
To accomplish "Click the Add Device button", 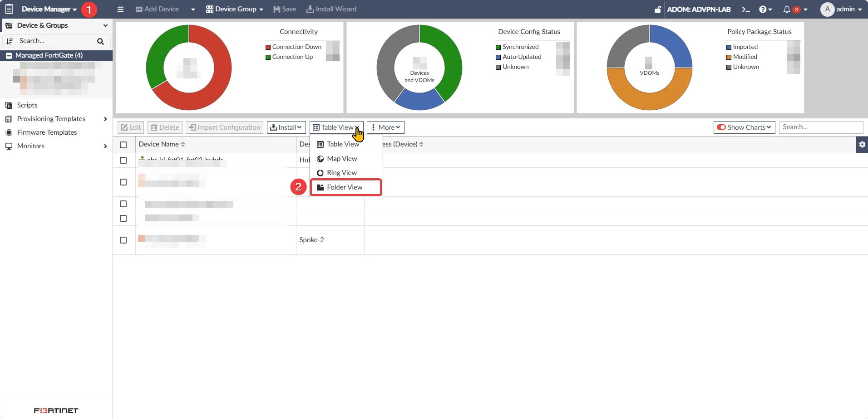I will pyautogui.click(x=157, y=9).
